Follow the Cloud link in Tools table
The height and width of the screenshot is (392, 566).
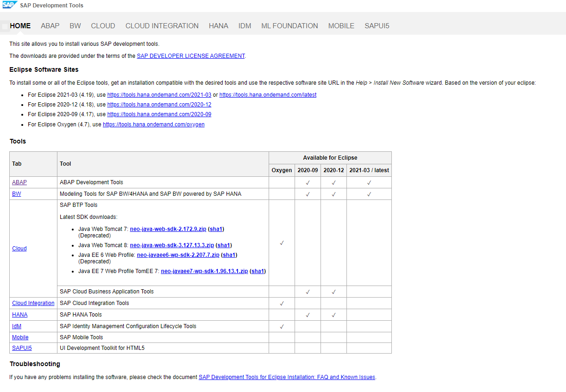19,249
